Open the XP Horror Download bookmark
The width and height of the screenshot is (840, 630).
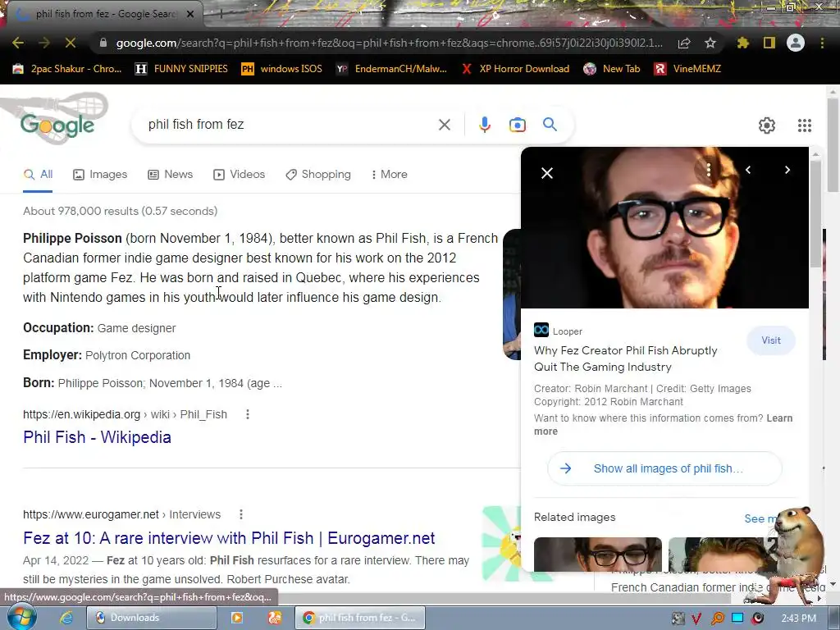click(515, 69)
